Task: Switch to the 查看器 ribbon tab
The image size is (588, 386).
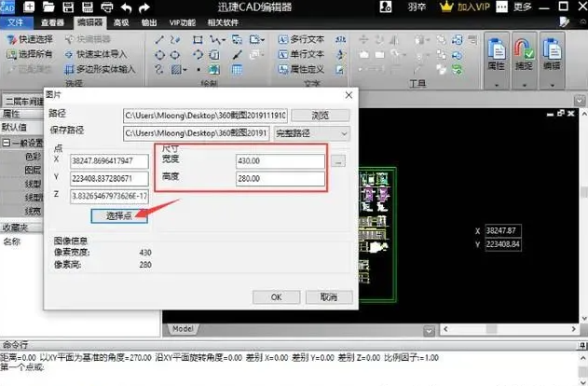Action: (54, 21)
